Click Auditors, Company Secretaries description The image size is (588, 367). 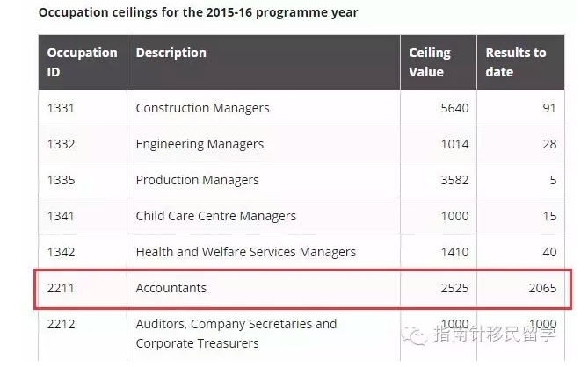tap(236, 324)
